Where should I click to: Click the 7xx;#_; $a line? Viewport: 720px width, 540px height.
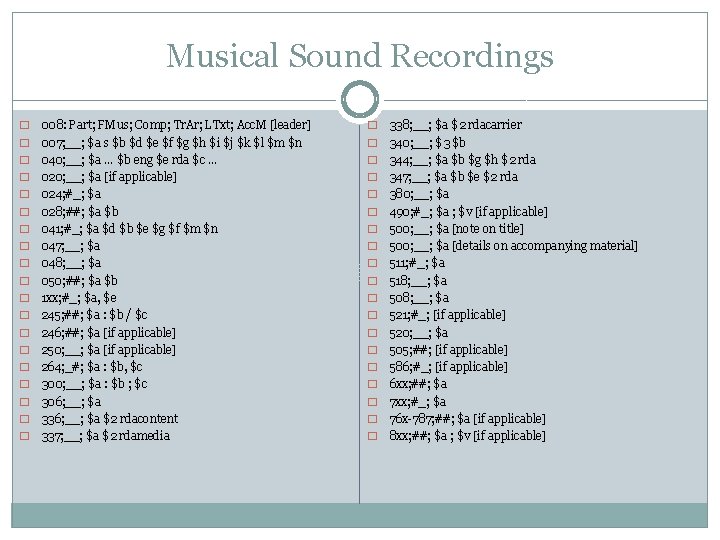coord(418,402)
